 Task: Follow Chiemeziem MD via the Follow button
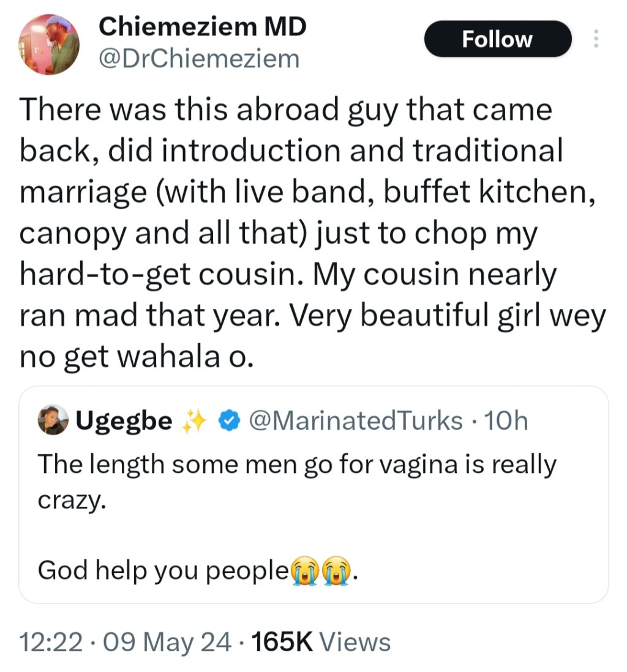point(497,39)
